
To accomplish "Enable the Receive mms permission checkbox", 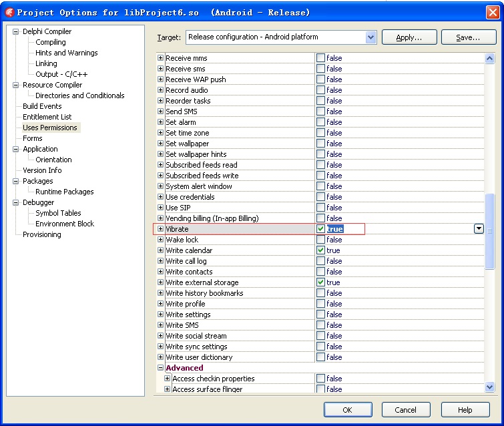I will 320,58.
